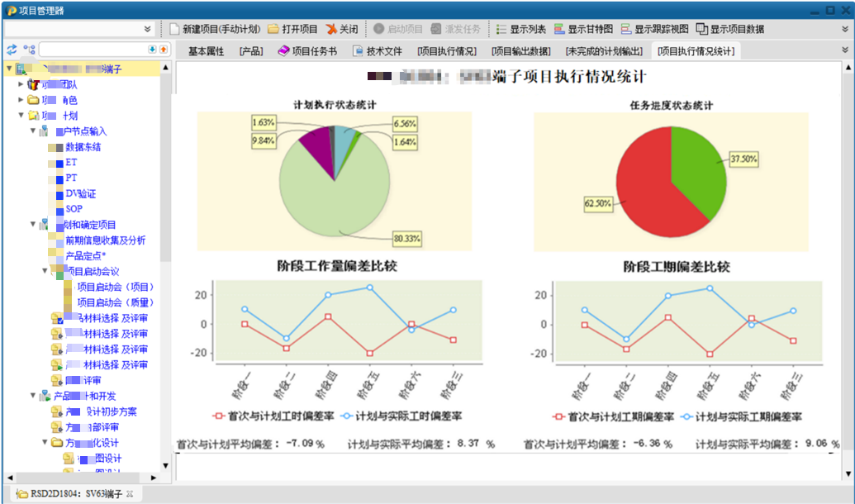Click the task icon beside 部评审
855x504 pixels.
[x=57, y=427]
